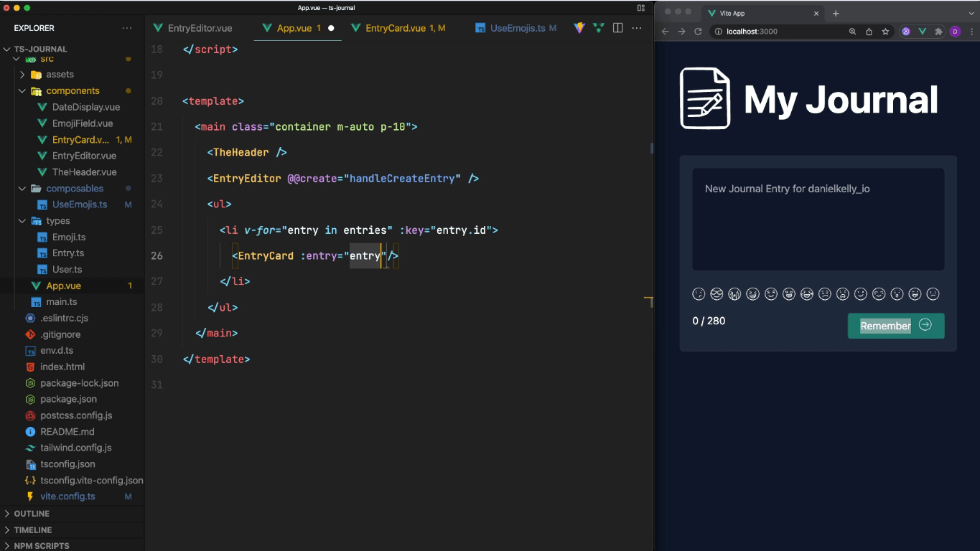Viewport: 980px width, 551px height.
Task: Open .eslintrc.cjs in the explorer
Action: tap(64, 318)
